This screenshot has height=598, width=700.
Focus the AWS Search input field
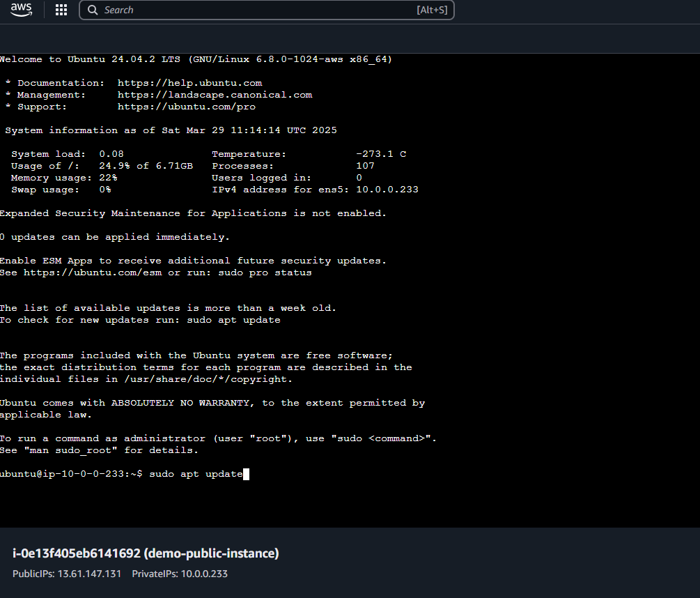pos(267,10)
